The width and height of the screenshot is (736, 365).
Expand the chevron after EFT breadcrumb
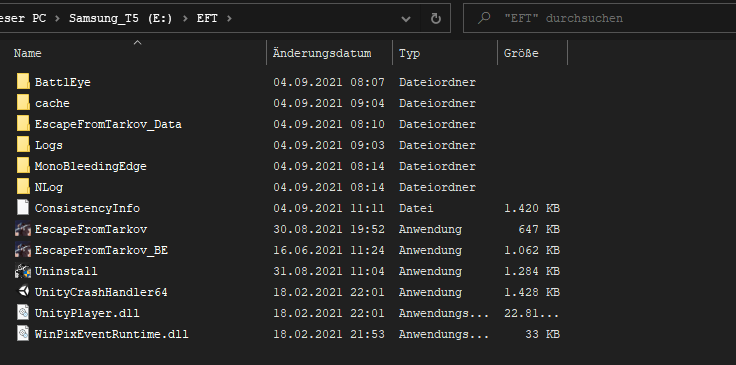pyautogui.click(x=229, y=18)
